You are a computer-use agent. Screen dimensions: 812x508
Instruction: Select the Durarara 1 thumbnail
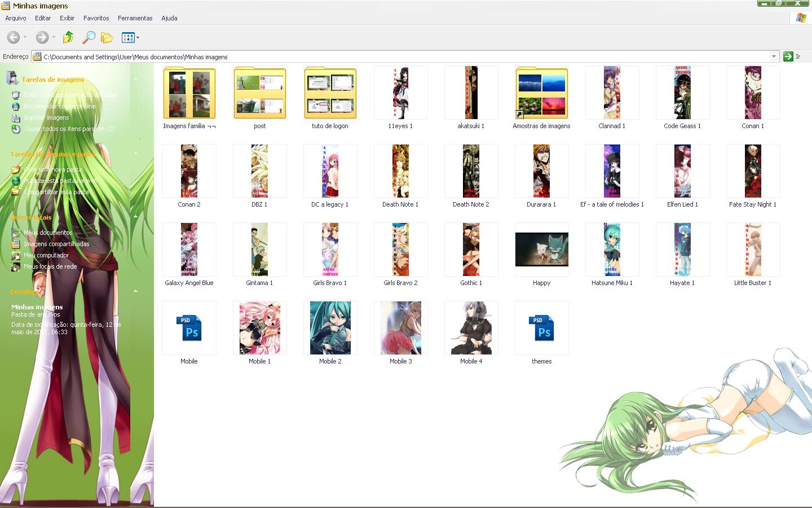(541, 171)
